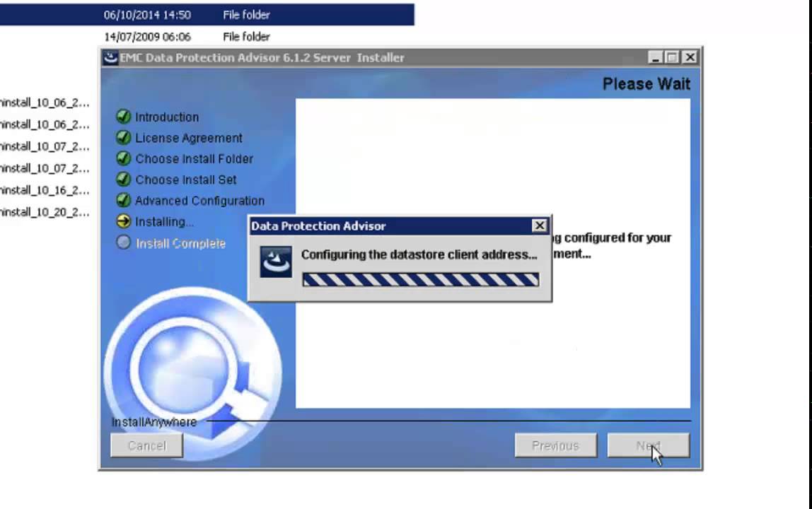The image size is (812, 509).
Task: Click the Next button
Action: [649, 446]
